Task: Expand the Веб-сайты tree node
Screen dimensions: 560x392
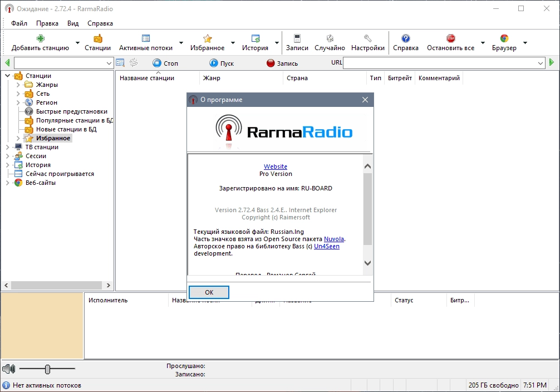Action: pos(7,183)
